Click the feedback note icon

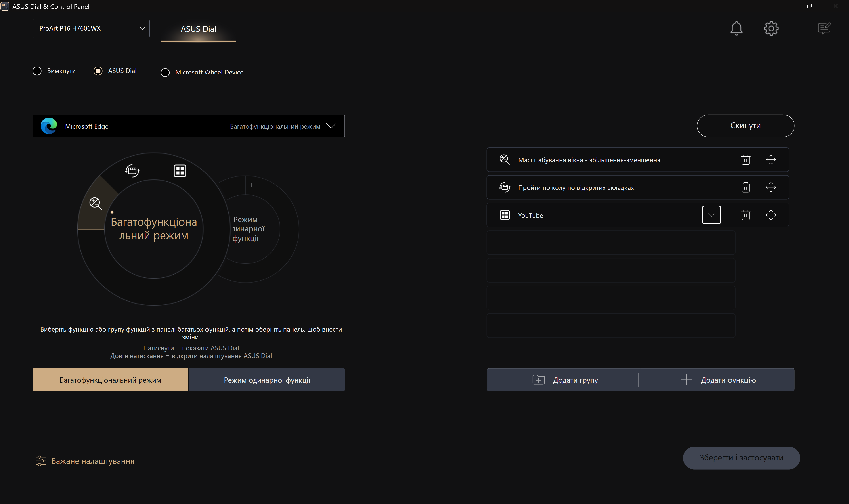(824, 28)
